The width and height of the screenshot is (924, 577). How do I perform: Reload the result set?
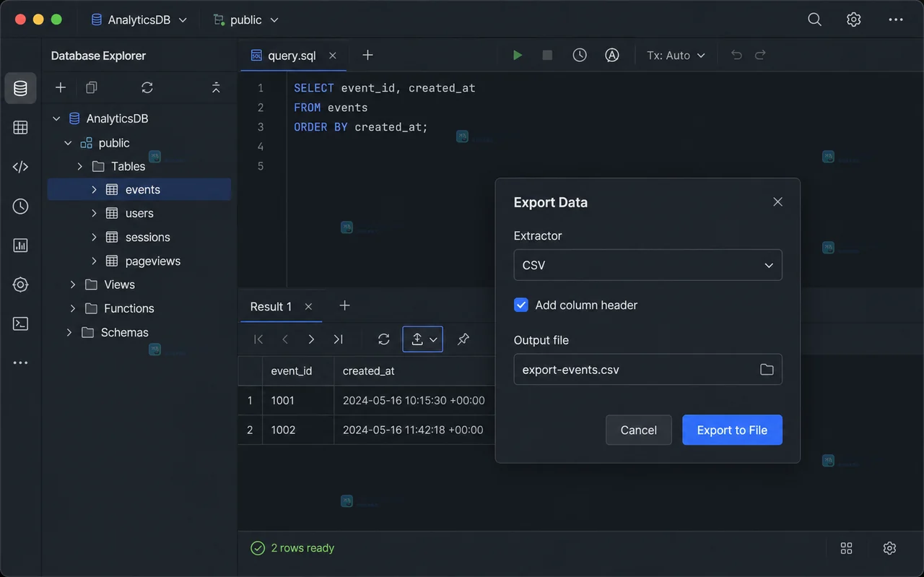(384, 339)
